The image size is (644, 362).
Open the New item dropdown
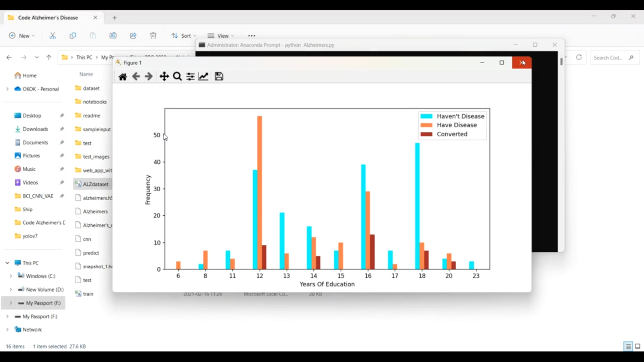[21, 36]
